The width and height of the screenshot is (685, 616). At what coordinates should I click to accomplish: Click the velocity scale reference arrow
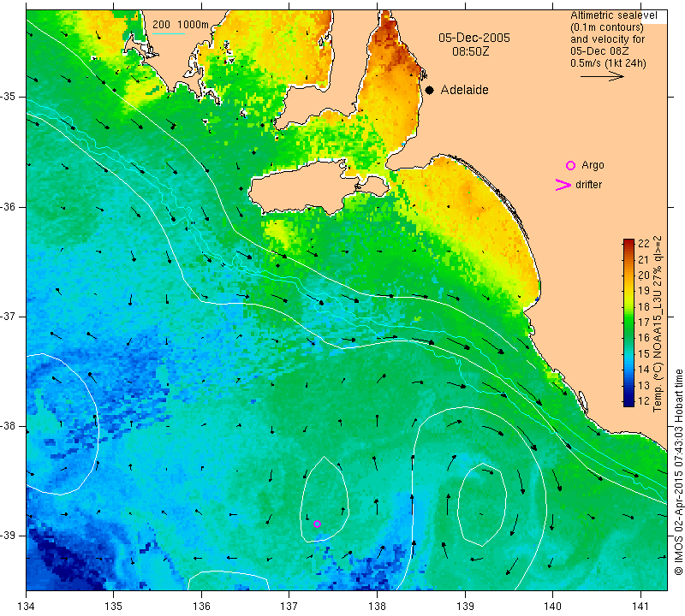pos(602,77)
